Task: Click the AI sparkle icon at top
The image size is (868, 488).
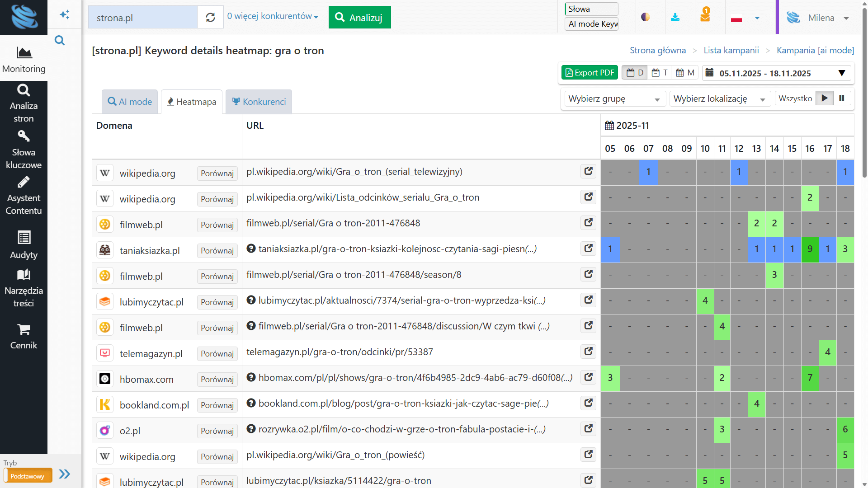Action: 65,14
